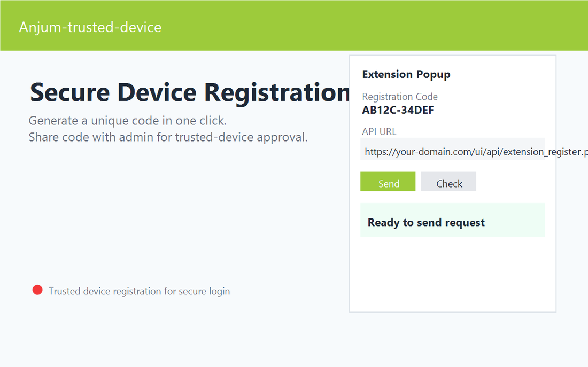Select the green header bar
This screenshot has height=367, width=588.
(x=294, y=25)
